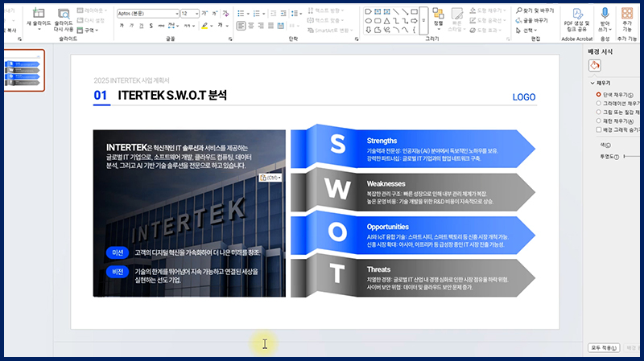Select the oval shape in gallery
Screen dimensions: 644x361
tap(369, 21)
